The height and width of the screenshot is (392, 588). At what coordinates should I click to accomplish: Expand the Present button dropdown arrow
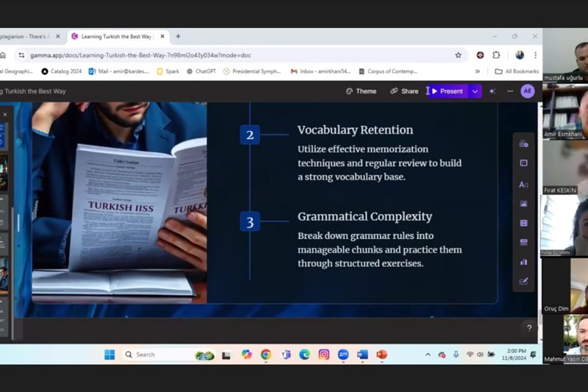pyautogui.click(x=475, y=91)
